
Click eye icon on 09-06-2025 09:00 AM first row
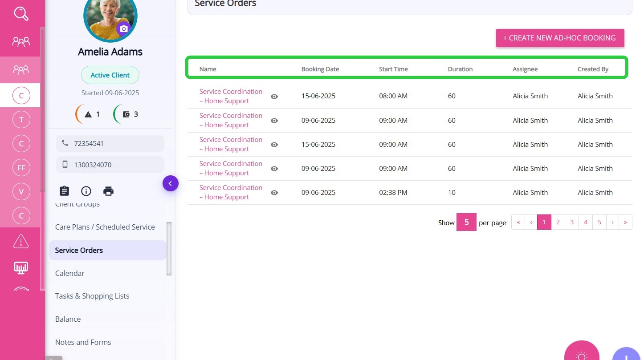[274, 121]
